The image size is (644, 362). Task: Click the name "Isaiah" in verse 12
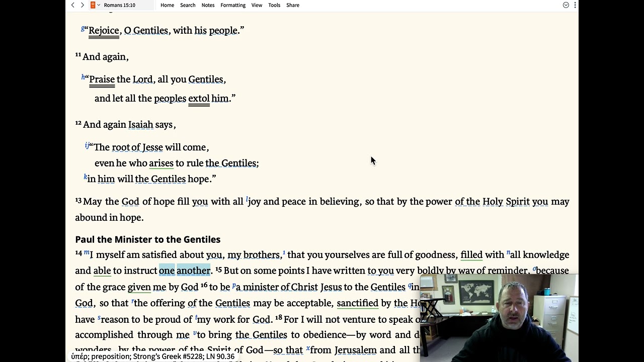coord(140,125)
